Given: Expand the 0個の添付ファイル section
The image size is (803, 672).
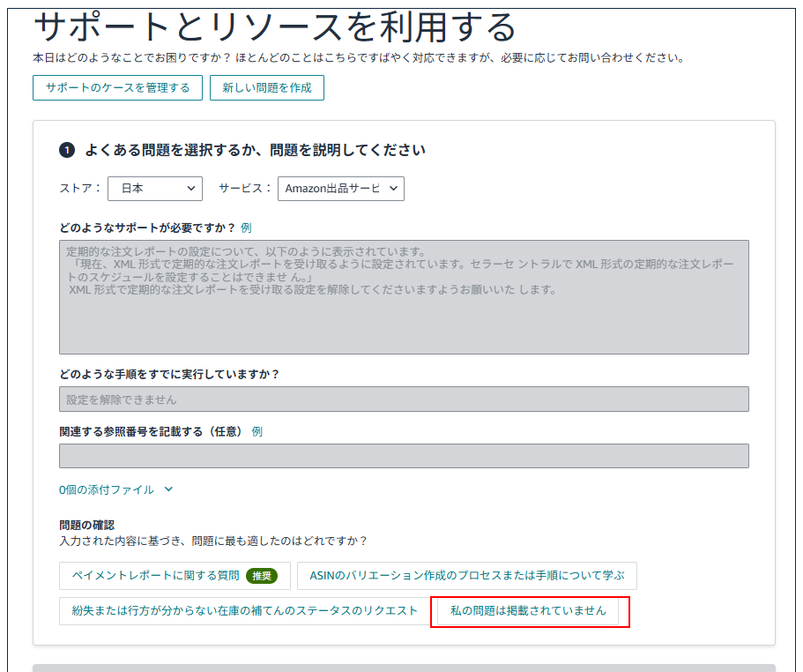Looking at the screenshot, I should click(x=115, y=489).
